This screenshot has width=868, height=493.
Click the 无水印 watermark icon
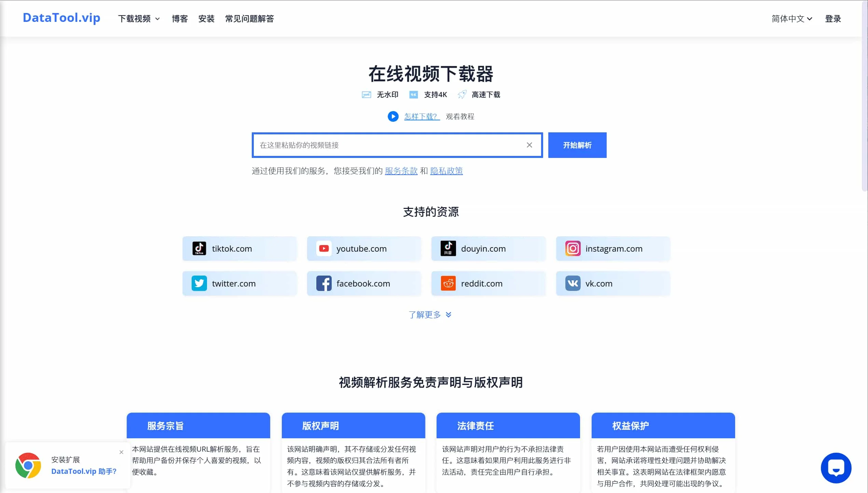click(x=366, y=95)
